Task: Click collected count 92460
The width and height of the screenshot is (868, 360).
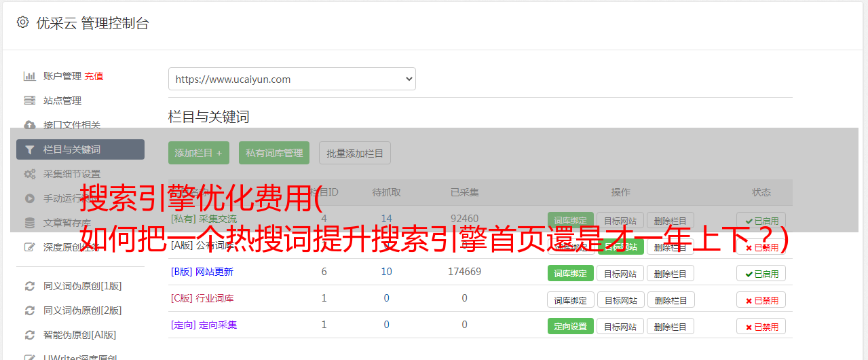Action: (x=465, y=219)
